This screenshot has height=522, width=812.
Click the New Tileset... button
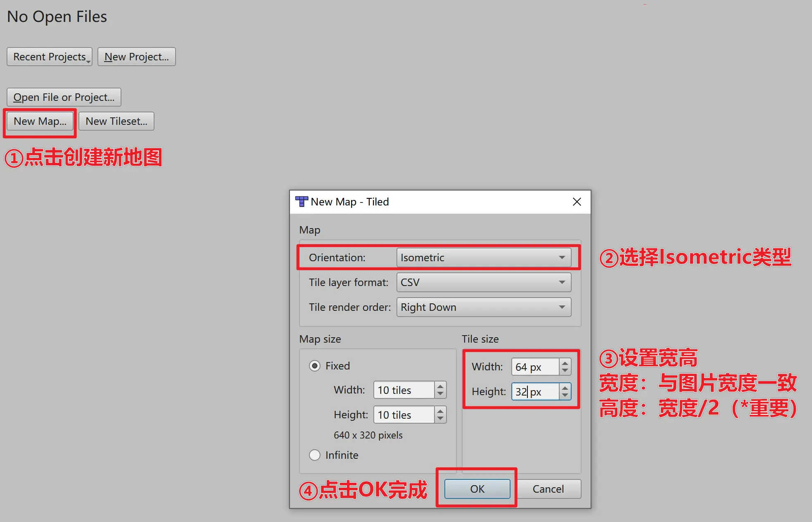(x=116, y=121)
